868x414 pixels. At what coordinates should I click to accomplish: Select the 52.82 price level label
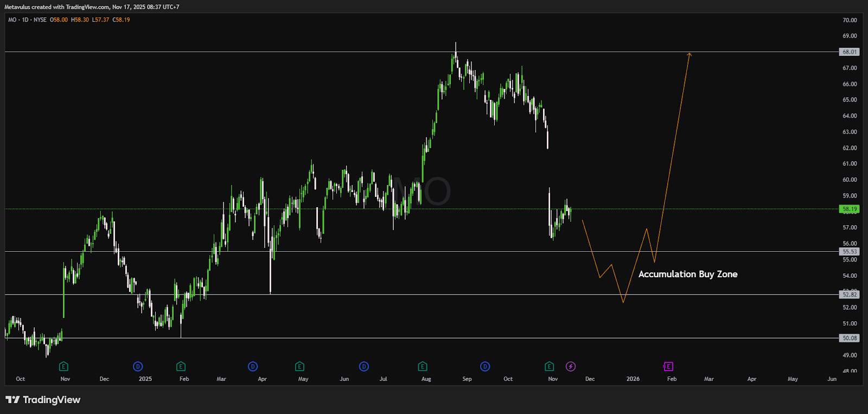click(x=849, y=295)
